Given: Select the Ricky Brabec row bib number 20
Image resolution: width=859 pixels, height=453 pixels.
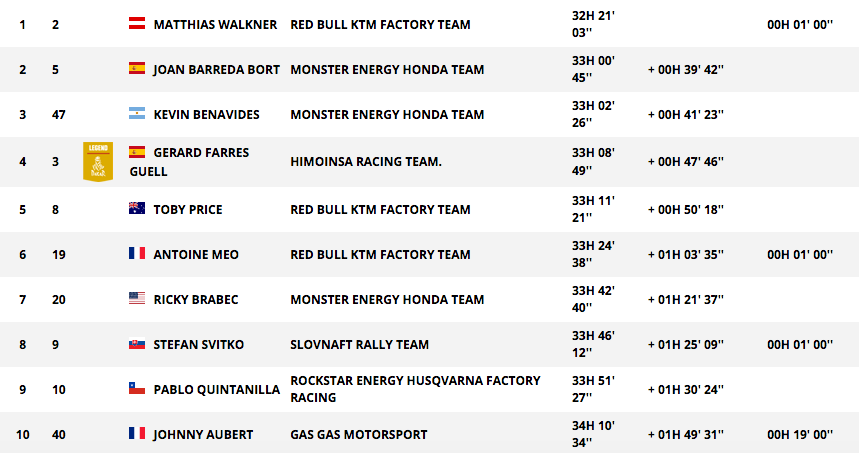Looking at the screenshot, I should coord(59,300).
